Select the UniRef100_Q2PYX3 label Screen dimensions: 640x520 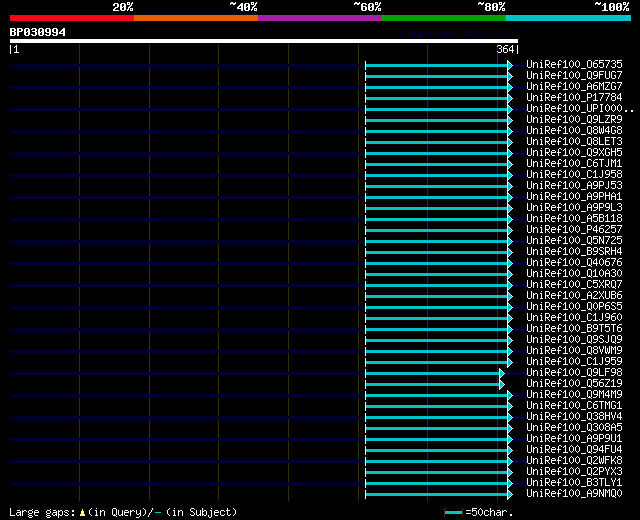tap(574, 472)
